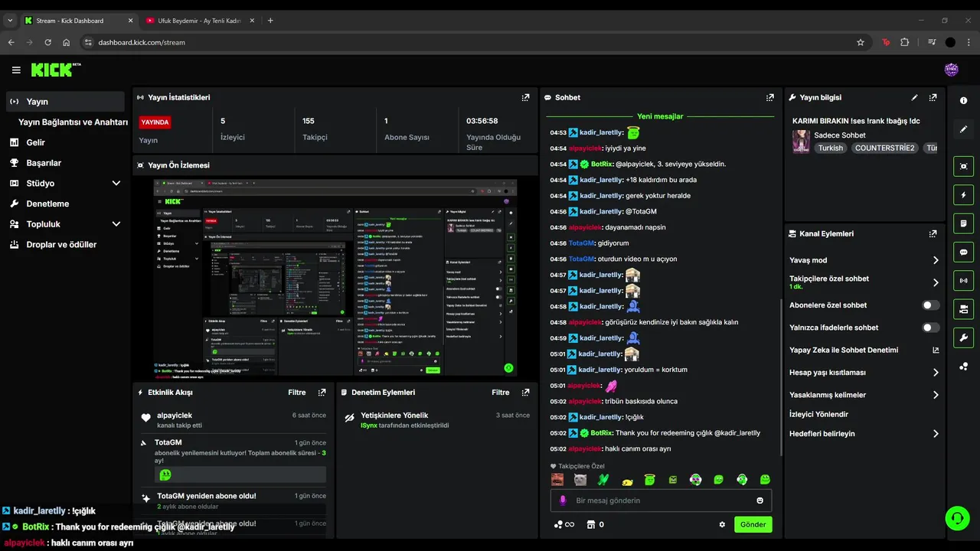Expand the Stüdyo menu chevron
The height and width of the screenshot is (551, 980).
pos(116,183)
